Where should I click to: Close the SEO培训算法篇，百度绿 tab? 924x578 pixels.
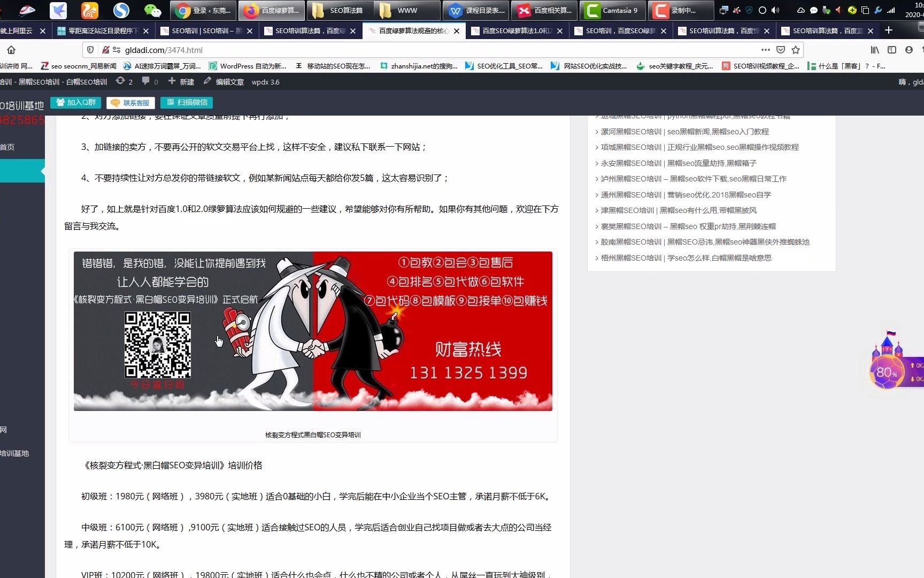(x=353, y=31)
